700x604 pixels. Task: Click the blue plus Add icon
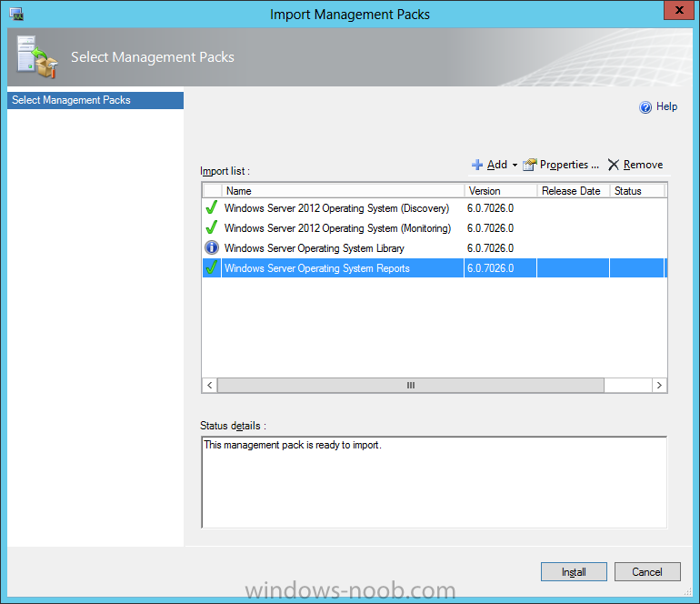click(x=477, y=165)
